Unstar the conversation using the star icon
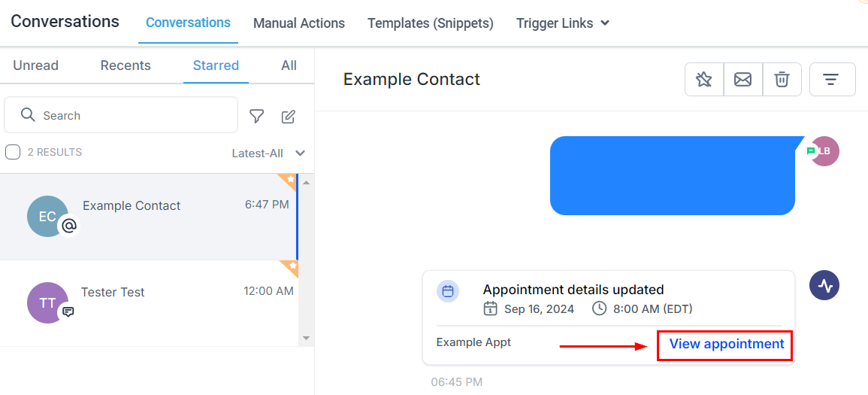This screenshot has width=868, height=395. tap(704, 80)
